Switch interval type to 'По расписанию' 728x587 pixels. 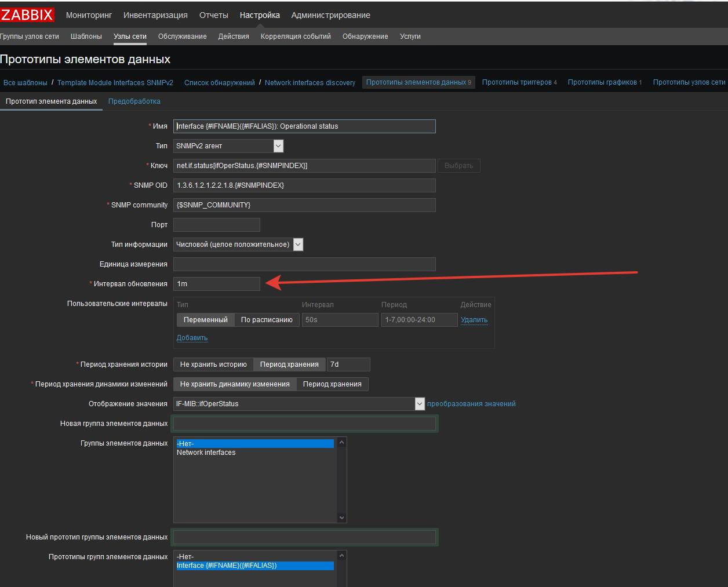pyautogui.click(x=267, y=320)
